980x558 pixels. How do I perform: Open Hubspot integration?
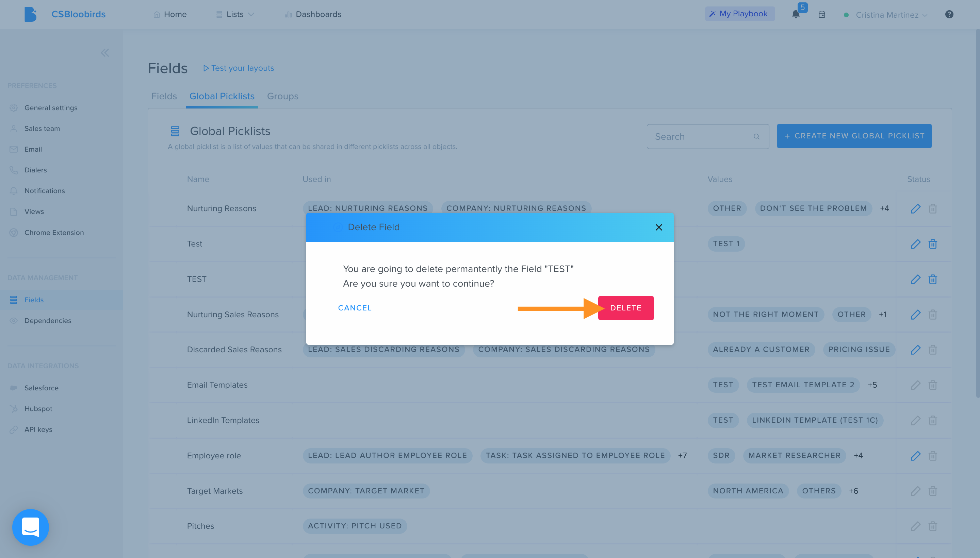pyautogui.click(x=38, y=409)
